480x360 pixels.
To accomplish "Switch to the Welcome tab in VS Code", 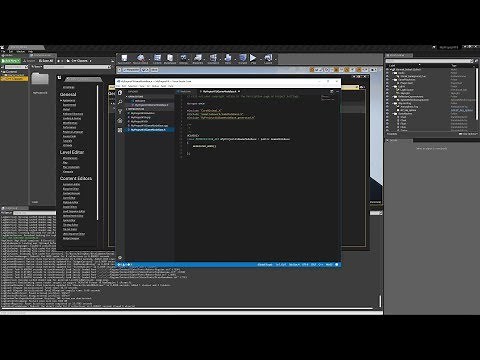I will click(185, 91).
